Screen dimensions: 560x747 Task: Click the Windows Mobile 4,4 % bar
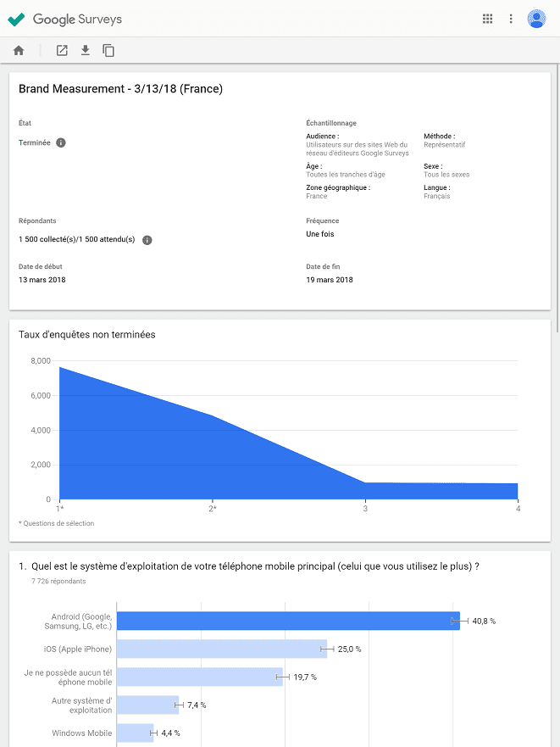click(135, 733)
